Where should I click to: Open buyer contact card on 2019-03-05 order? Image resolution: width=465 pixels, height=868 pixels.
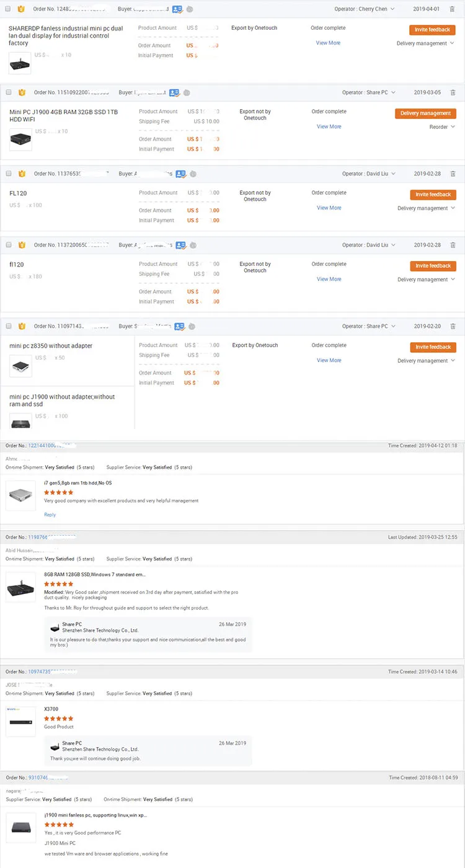pos(175,92)
